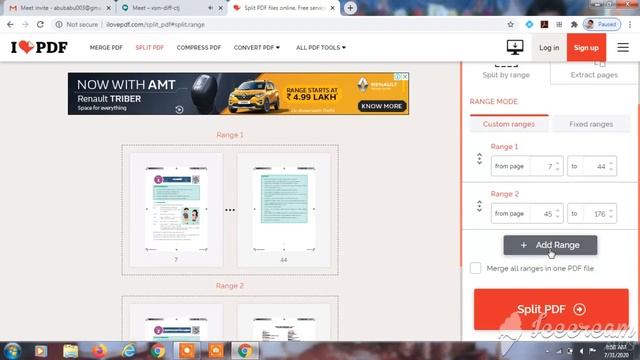
Task: Open MERGE PDF menu item
Action: click(x=106, y=47)
